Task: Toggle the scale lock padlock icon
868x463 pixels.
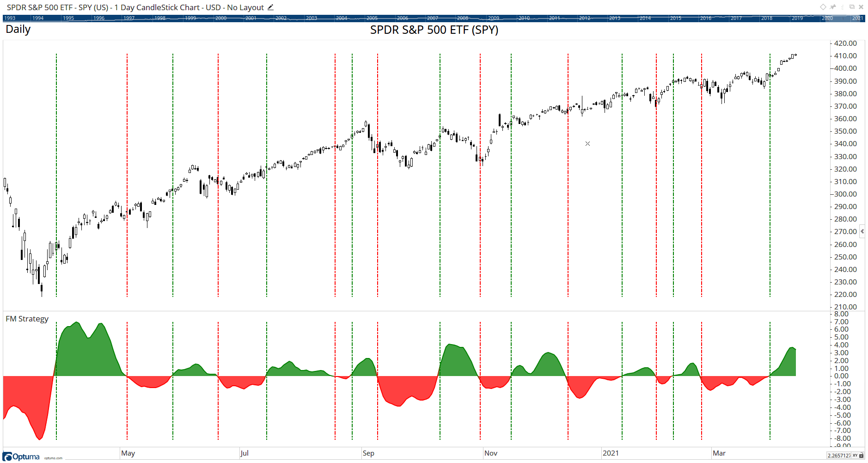Action: pyautogui.click(x=861, y=456)
